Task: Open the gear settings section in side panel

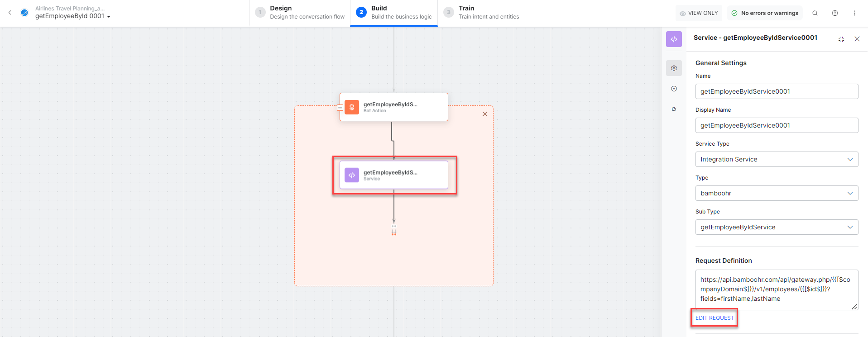Action: [674, 68]
